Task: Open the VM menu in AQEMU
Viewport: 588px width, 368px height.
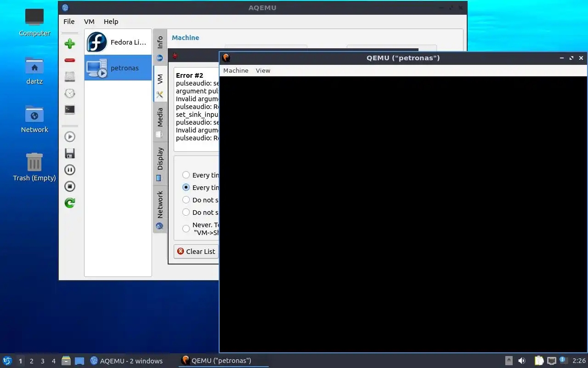Action: point(89,21)
